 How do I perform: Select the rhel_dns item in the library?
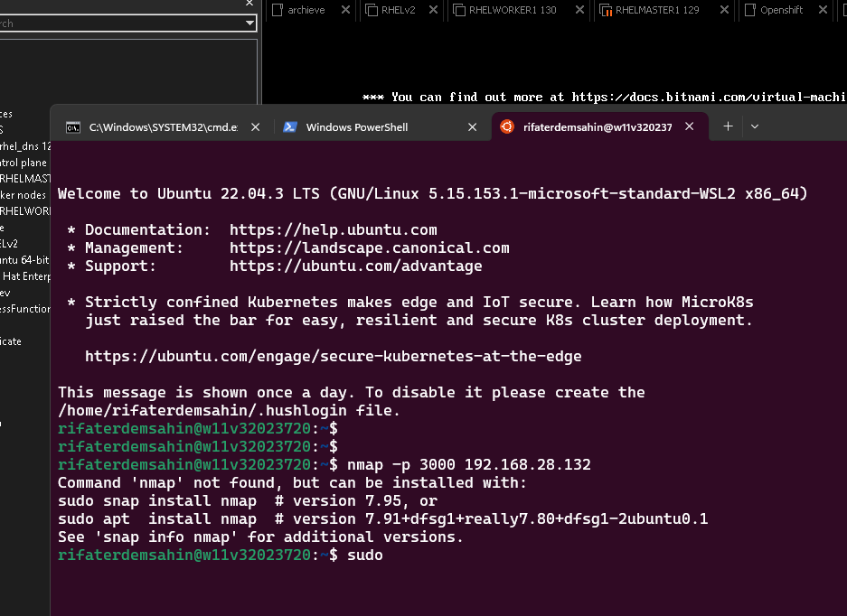pos(25,146)
